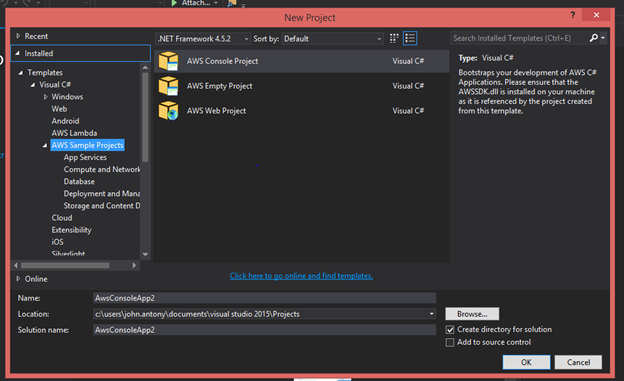Select the Android template category

(x=65, y=121)
